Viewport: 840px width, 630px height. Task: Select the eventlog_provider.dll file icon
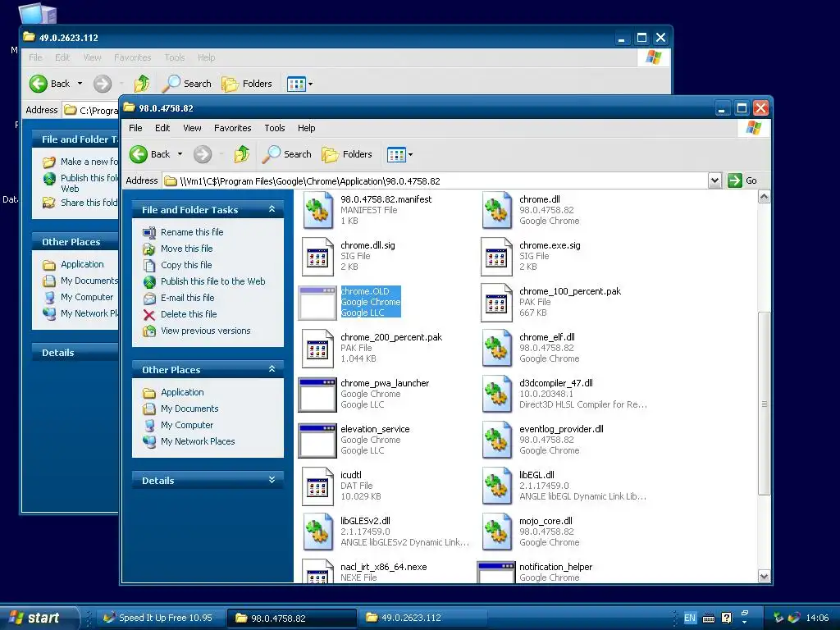click(x=496, y=441)
